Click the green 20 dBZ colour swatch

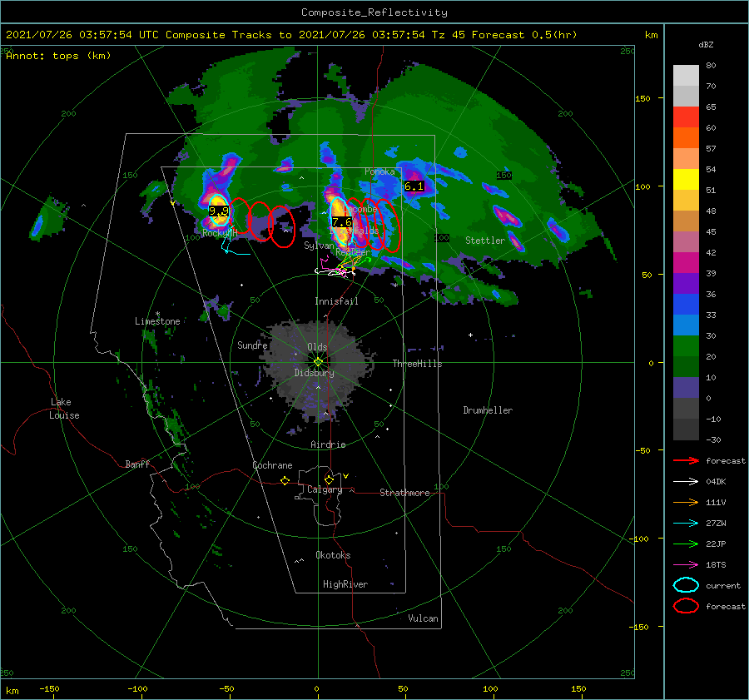tap(686, 346)
